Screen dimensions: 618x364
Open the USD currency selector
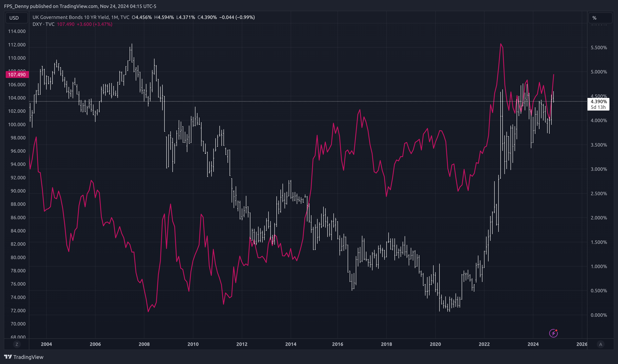(17, 18)
